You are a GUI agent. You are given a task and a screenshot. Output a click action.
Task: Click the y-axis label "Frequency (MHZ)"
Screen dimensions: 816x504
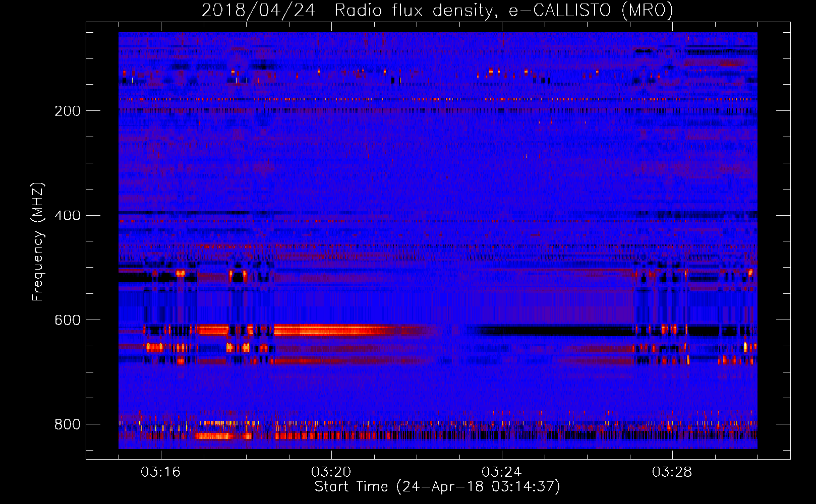coord(38,241)
